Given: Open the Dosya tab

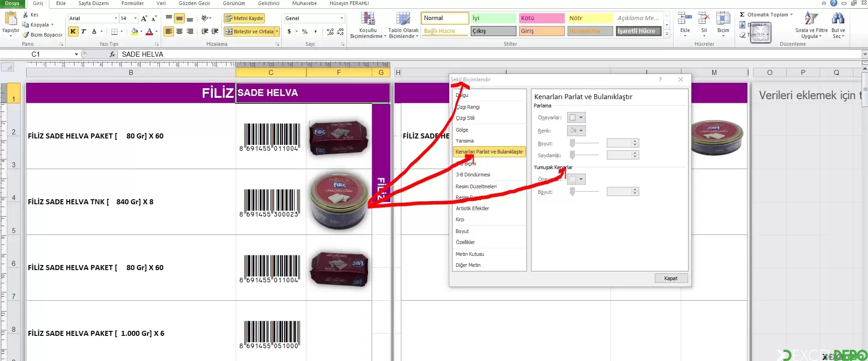Looking at the screenshot, I should coord(12,3).
